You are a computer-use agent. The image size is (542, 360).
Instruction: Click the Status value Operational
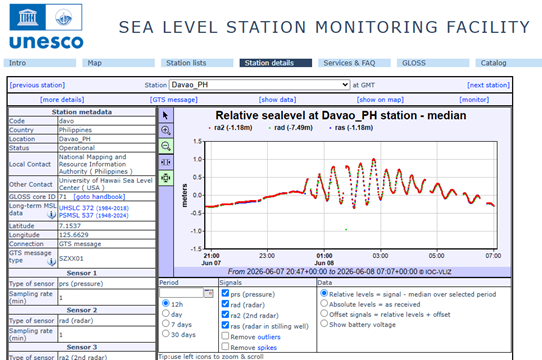click(x=77, y=148)
